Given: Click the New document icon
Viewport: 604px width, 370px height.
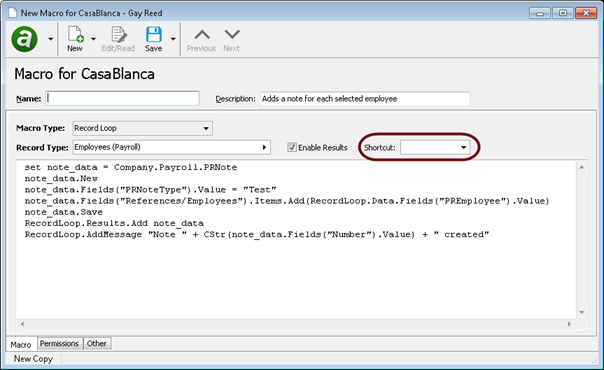Looking at the screenshot, I should [x=76, y=34].
